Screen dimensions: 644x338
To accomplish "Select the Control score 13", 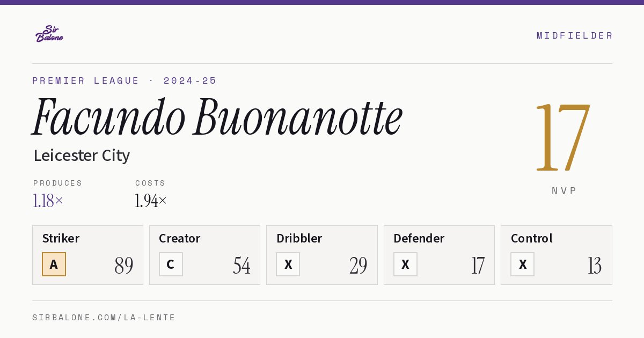I will [x=594, y=266].
